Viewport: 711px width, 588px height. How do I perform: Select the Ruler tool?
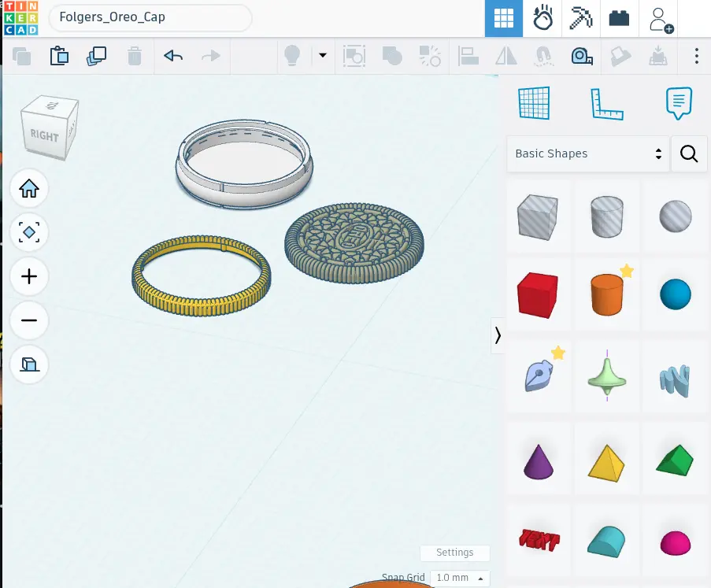point(607,104)
